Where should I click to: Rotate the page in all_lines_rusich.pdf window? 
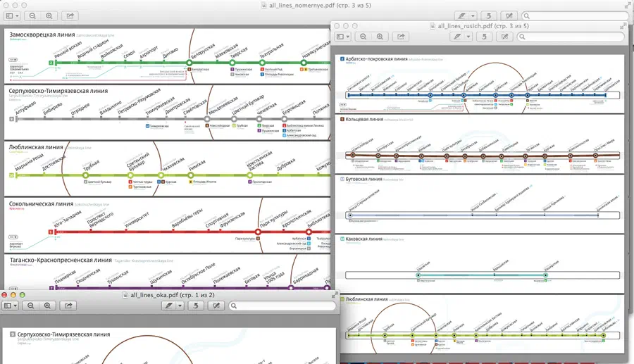click(x=484, y=37)
